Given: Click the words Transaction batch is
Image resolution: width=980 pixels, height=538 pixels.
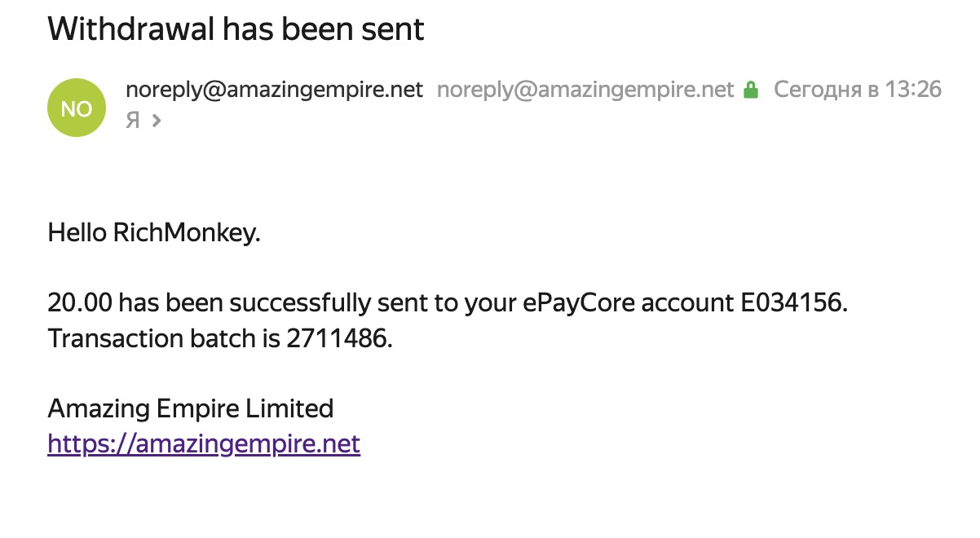Looking at the screenshot, I should (x=163, y=338).
